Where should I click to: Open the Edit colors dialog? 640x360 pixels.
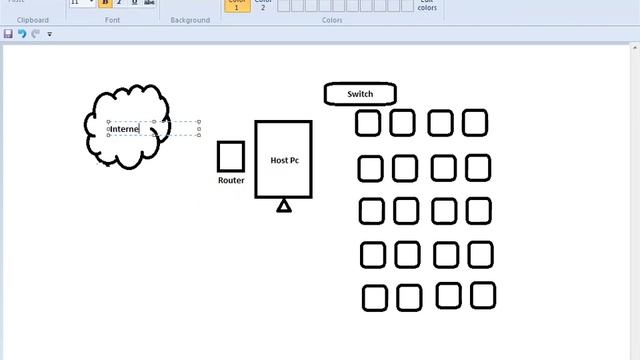(x=427, y=6)
